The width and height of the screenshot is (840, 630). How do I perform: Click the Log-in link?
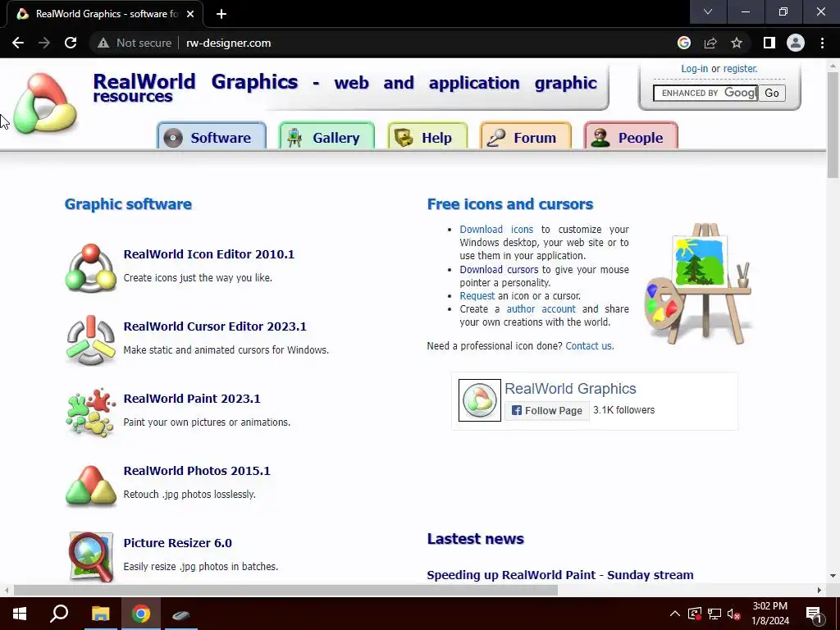click(x=694, y=69)
